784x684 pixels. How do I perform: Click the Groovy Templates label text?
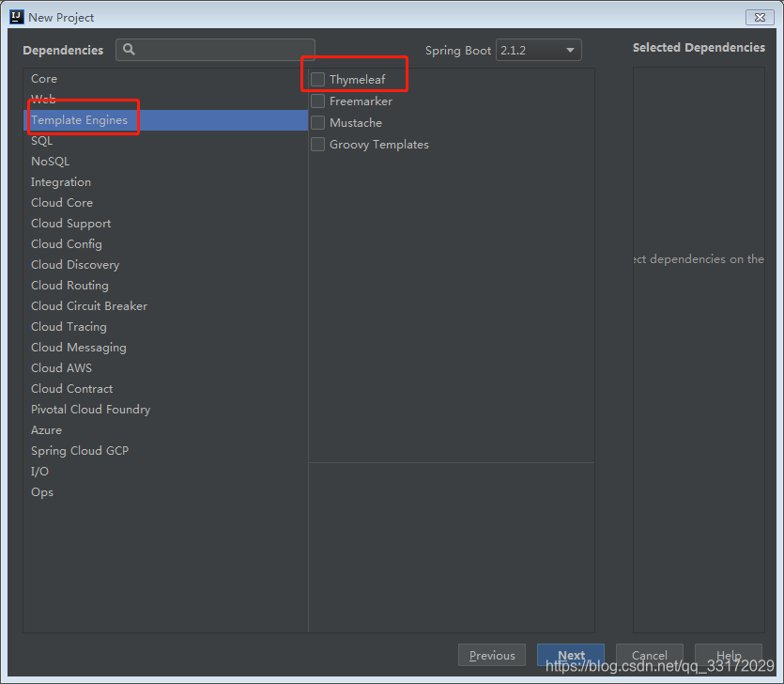(379, 145)
